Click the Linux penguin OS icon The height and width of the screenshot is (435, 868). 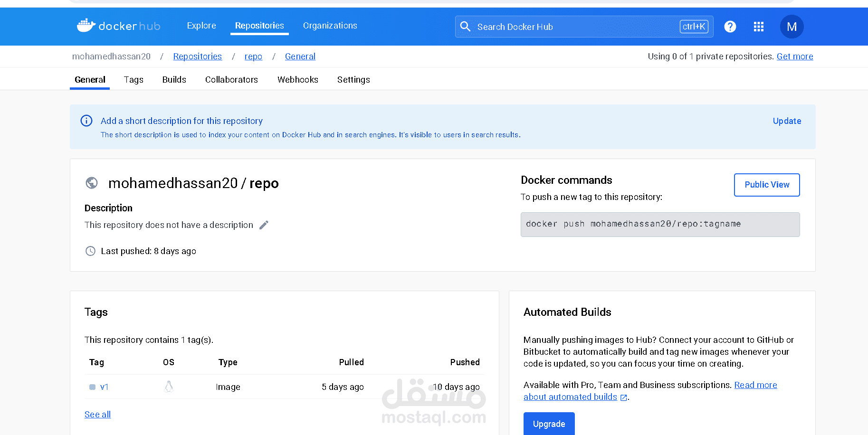pyautogui.click(x=169, y=387)
